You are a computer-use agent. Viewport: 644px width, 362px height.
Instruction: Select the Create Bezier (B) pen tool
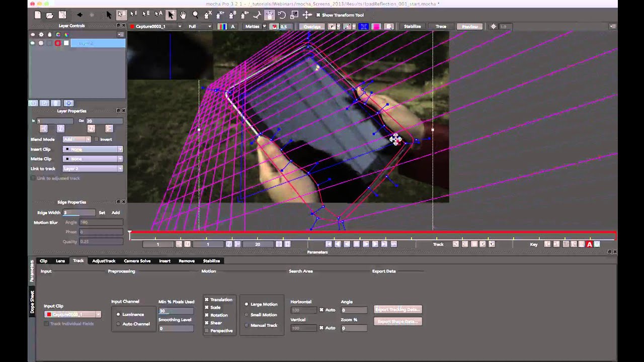point(232,15)
